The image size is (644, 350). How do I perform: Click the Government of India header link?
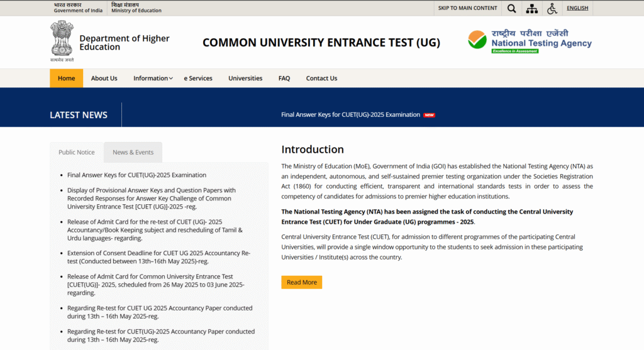[78, 8]
